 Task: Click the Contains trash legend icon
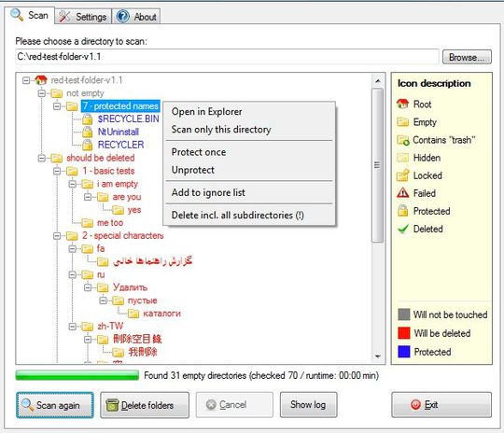point(403,140)
